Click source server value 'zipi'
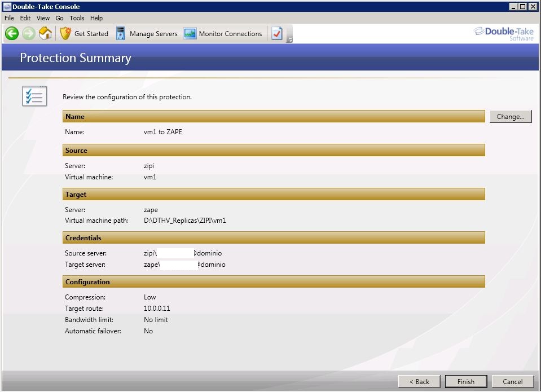 pyautogui.click(x=149, y=166)
